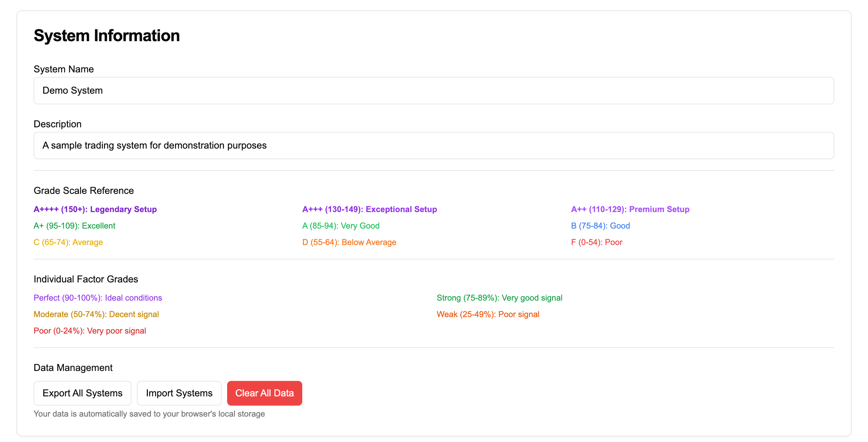Click the Description input field
Screen dimensions: 868x442
pos(434,146)
